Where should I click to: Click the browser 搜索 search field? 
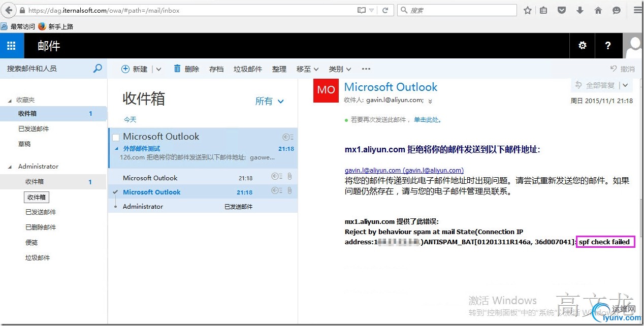pos(457,10)
